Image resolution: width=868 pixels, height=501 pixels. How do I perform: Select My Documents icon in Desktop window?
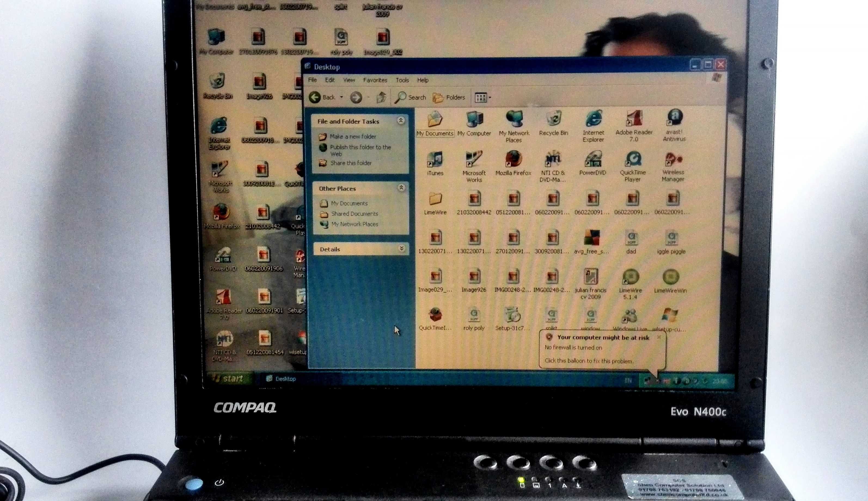(x=435, y=124)
